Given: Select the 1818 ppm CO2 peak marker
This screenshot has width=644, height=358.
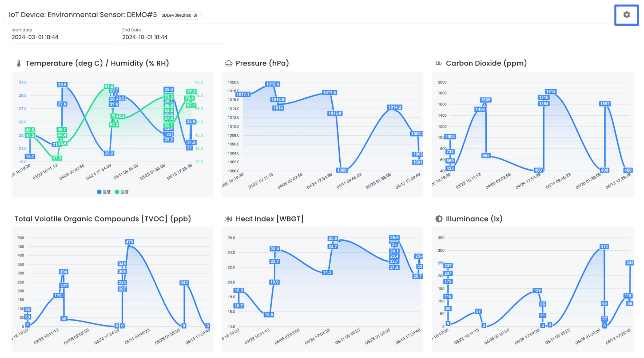Looking at the screenshot, I should pyautogui.click(x=551, y=92).
